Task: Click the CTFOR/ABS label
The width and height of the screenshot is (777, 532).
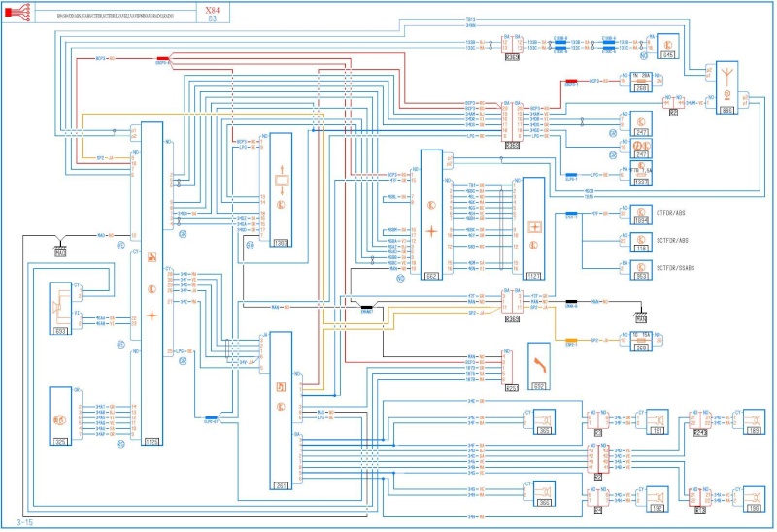Action: point(670,213)
